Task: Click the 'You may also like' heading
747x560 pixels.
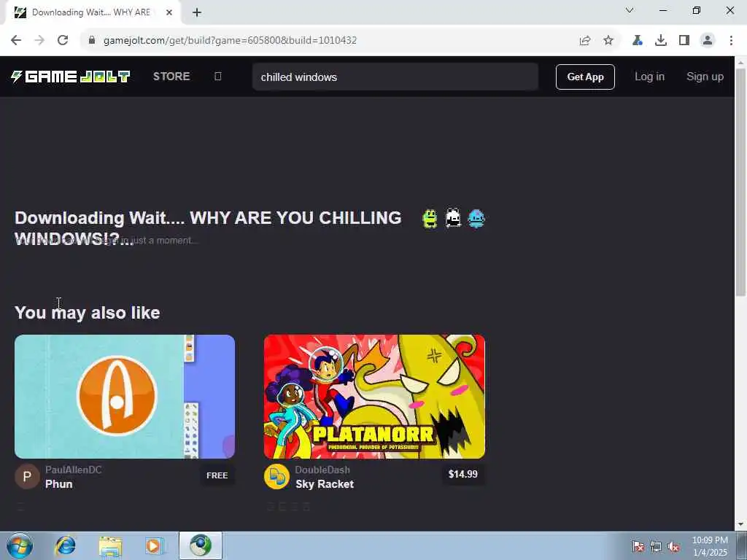Action: (88, 313)
